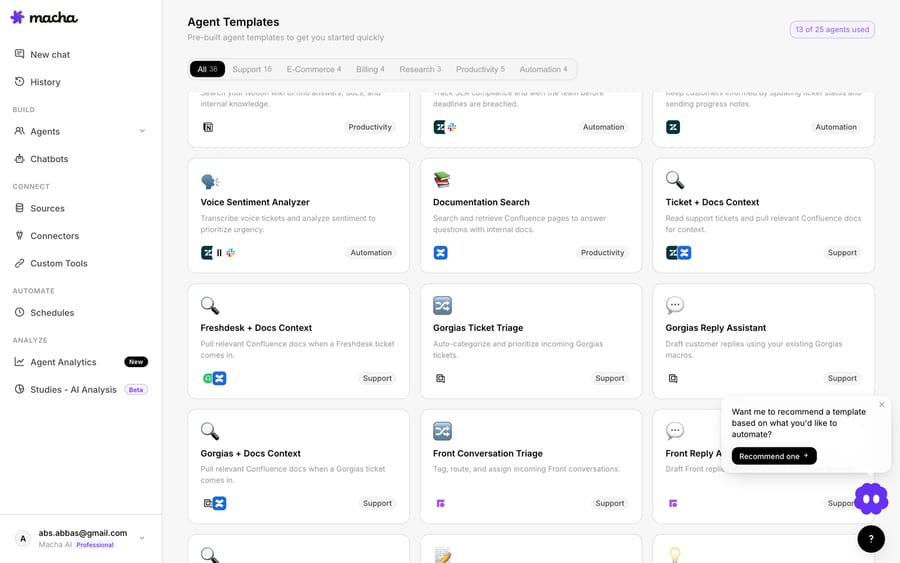
Task: Filter templates by Research 3
Action: pos(420,69)
